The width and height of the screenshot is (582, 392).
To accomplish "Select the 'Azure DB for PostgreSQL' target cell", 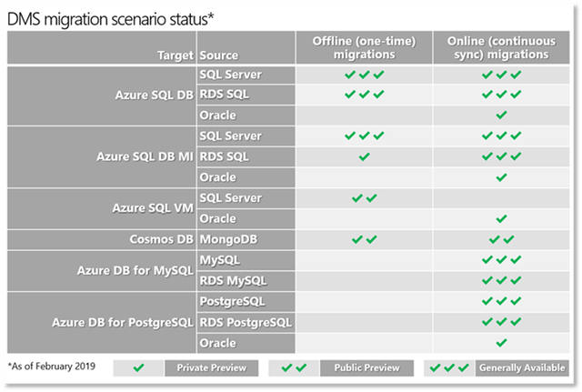I will [x=102, y=323].
